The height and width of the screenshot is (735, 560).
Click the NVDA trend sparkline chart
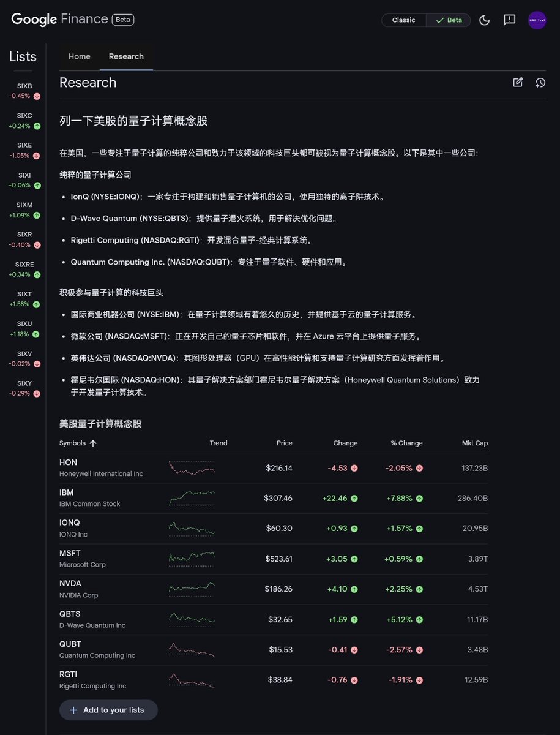[x=192, y=589]
